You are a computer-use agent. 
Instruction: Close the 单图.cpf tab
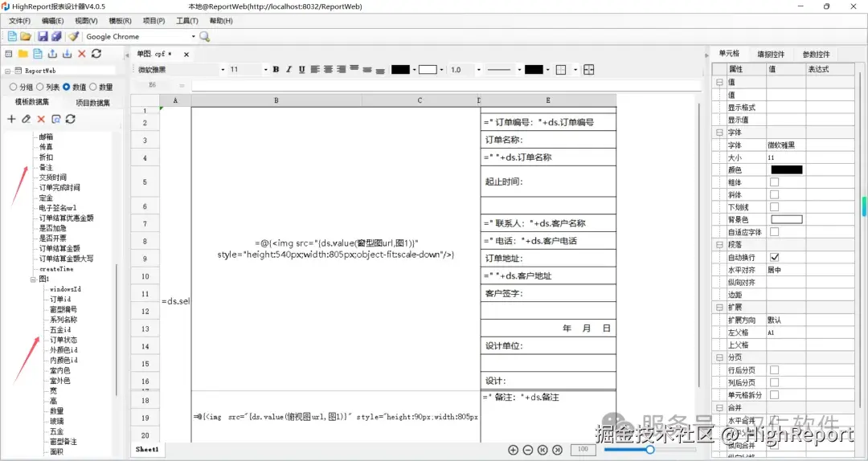coord(186,55)
